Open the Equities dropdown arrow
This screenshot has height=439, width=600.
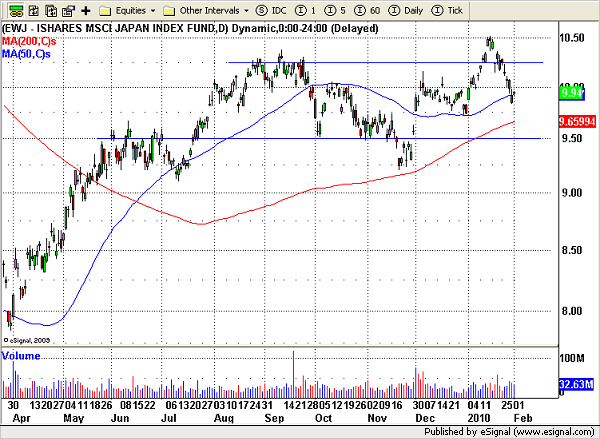[153, 11]
